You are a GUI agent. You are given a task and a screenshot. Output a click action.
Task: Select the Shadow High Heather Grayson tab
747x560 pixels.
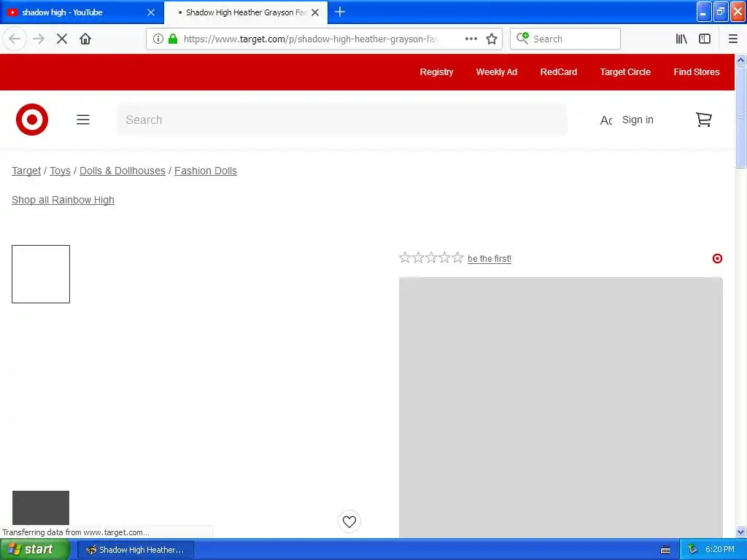pos(246,12)
